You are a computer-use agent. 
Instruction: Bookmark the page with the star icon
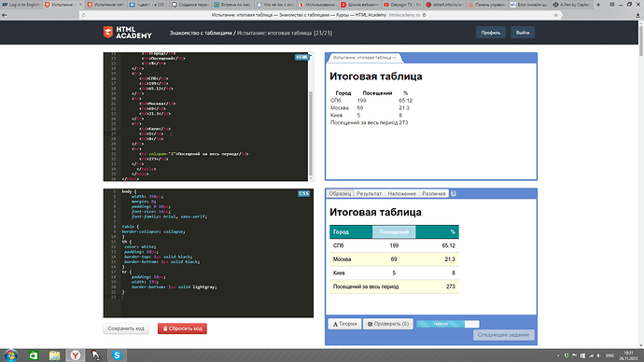[x=555, y=15]
